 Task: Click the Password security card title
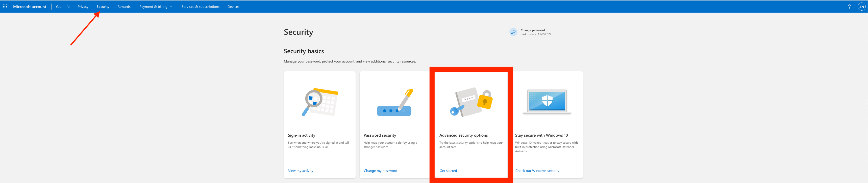click(x=380, y=135)
